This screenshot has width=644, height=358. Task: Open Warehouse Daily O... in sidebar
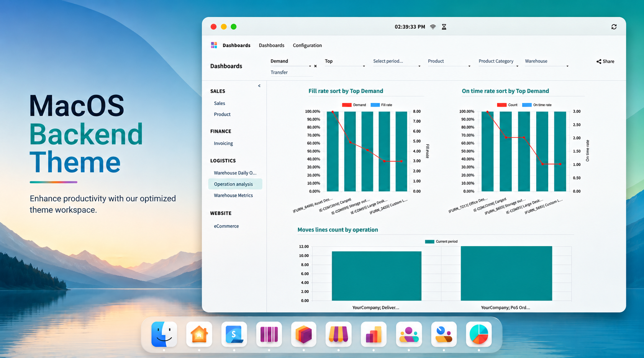pos(235,173)
